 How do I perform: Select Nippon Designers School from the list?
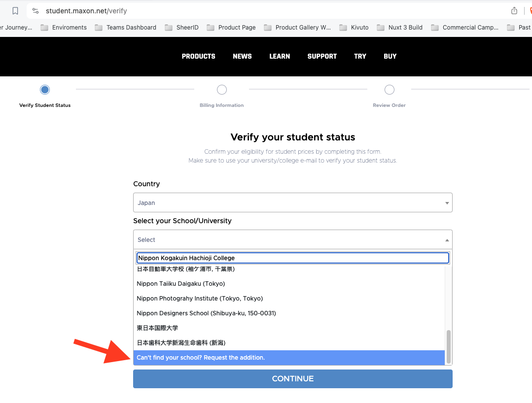pyautogui.click(x=206, y=313)
